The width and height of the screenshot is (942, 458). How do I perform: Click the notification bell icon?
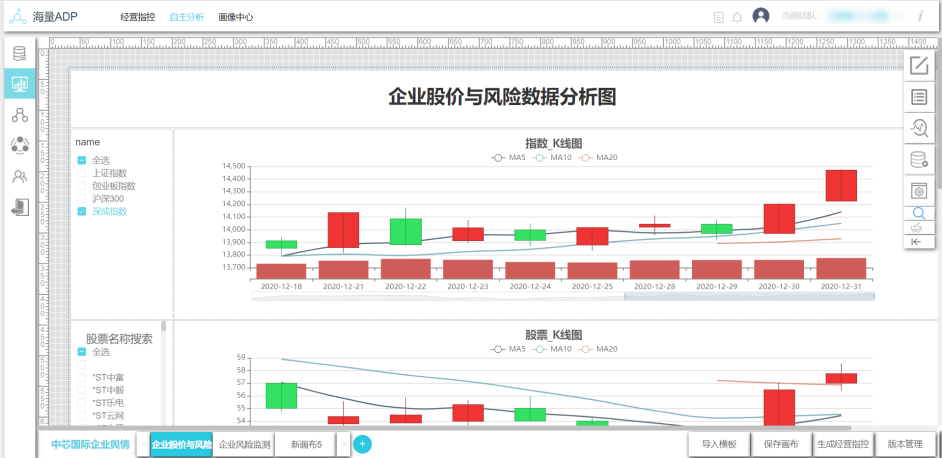(737, 17)
